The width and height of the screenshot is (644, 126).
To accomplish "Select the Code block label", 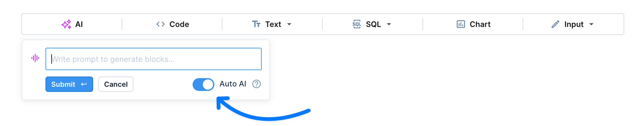I will coord(179,24).
